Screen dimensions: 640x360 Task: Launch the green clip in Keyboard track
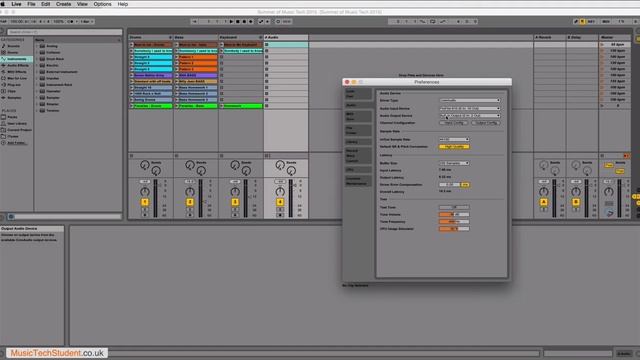[222, 106]
